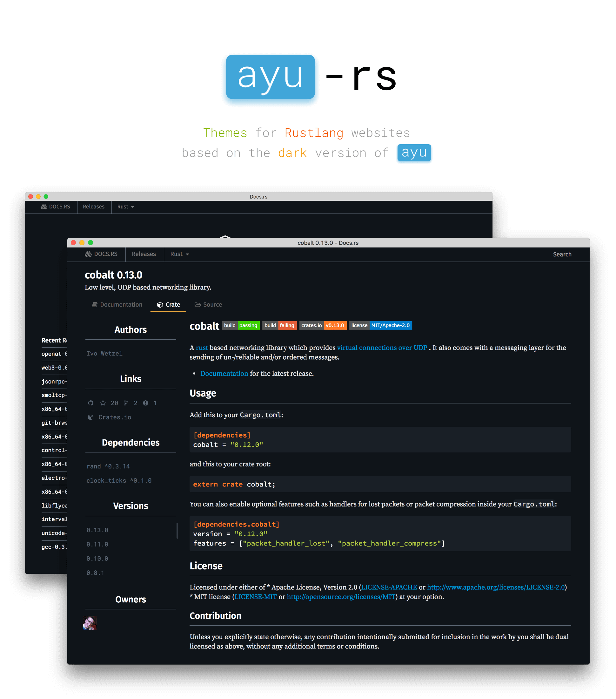616x699 pixels.
Task: Expand the Rust dropdown in the cobalt window
Action: coord(179,254)
